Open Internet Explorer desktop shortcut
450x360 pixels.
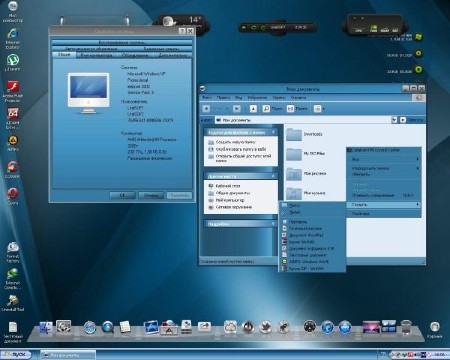coord(13,38)
